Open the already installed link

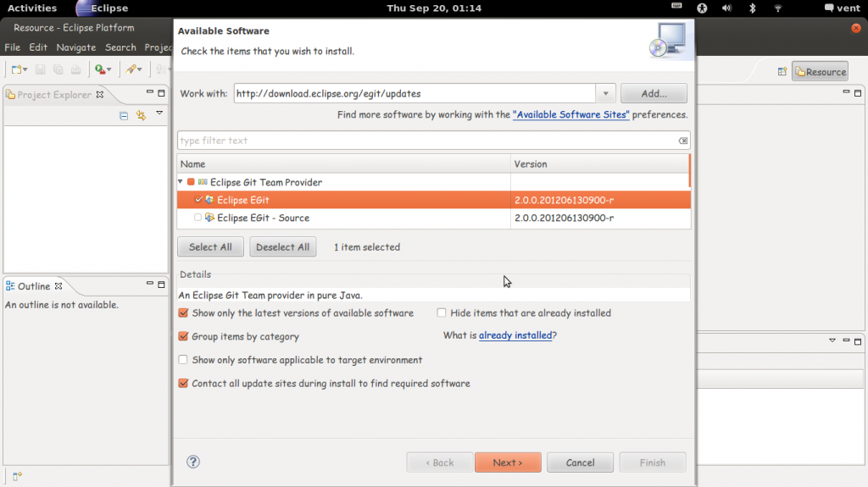[515, 335]
